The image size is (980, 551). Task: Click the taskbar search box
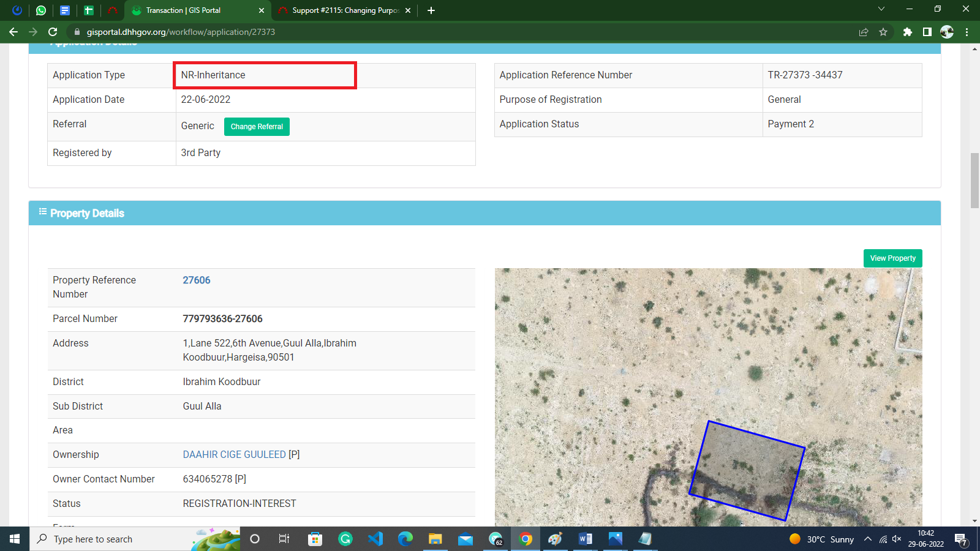point(135,539)
